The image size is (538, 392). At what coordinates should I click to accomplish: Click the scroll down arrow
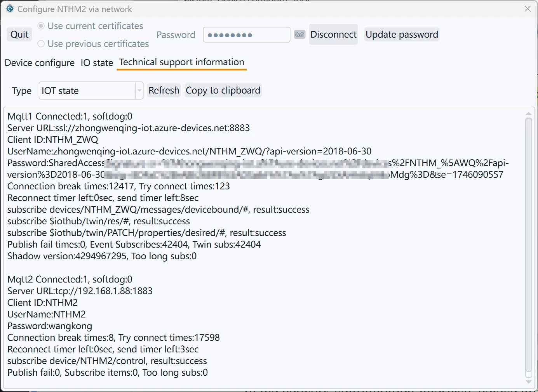coord(528,382)
